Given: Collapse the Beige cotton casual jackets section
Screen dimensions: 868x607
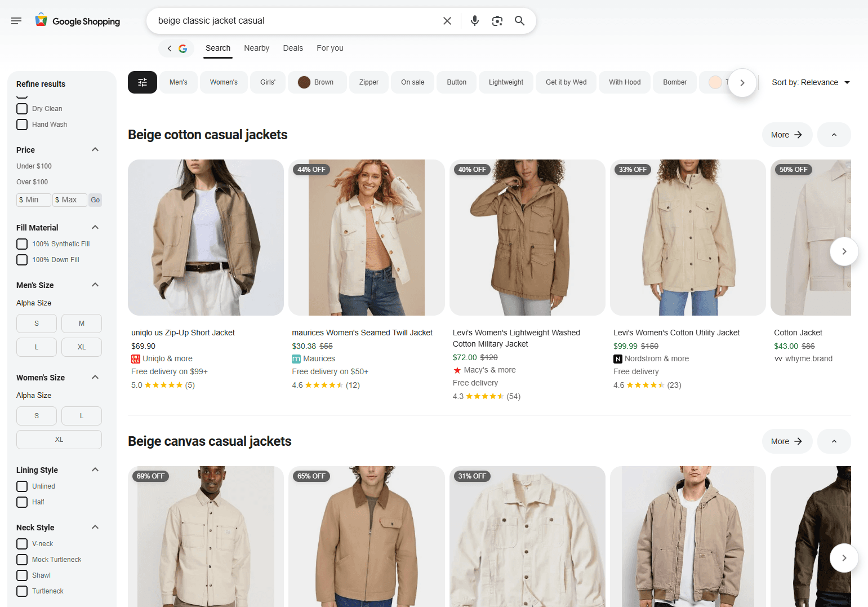Looking at the screenshot, I should pyautogui.click(x=834, y=135).
